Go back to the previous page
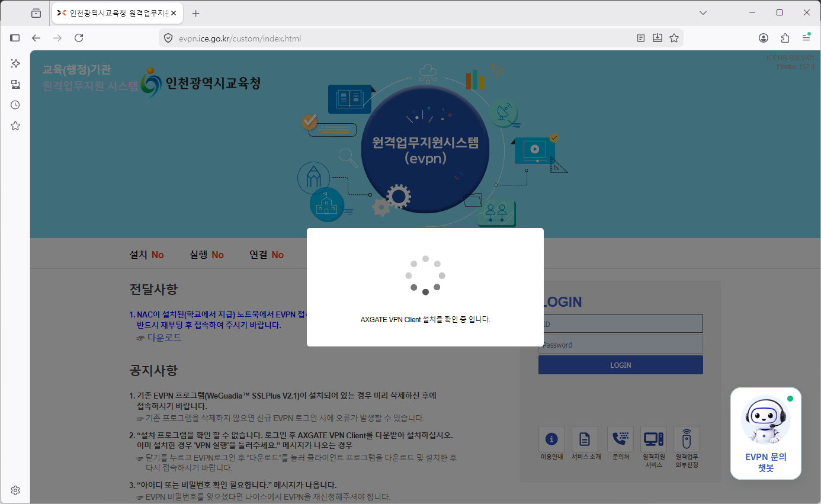This screenshot has width=821, height=504. pyautogui.click(x=36, y=38)
